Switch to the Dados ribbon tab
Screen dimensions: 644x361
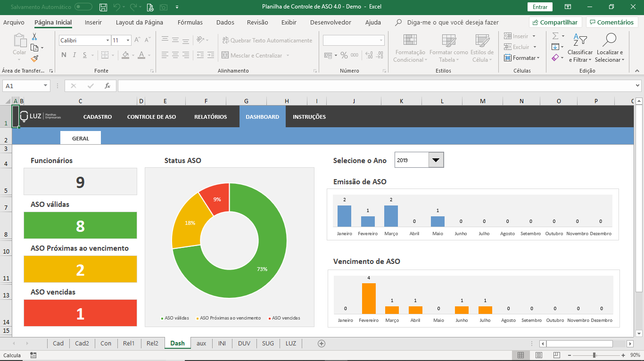click(225, 22)
